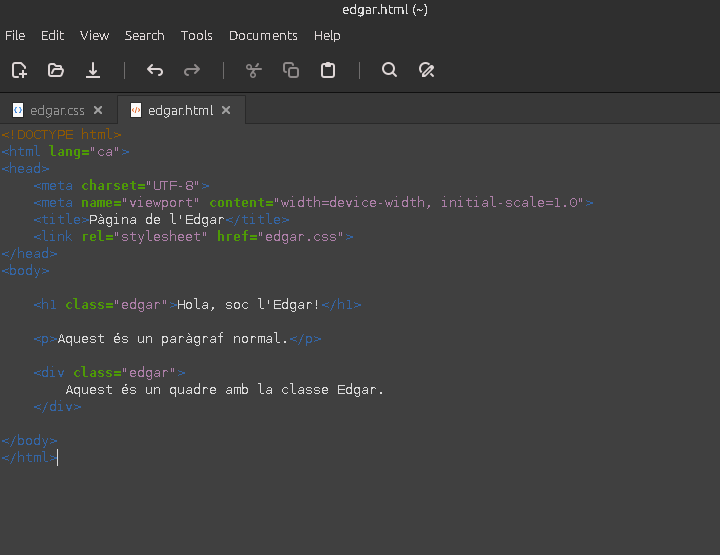
Task: Close the edgar.html tab
Action: point(226,110)
